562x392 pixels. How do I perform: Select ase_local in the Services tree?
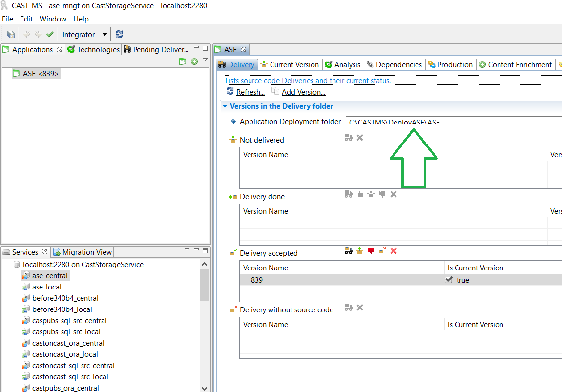tap(46, 287)
